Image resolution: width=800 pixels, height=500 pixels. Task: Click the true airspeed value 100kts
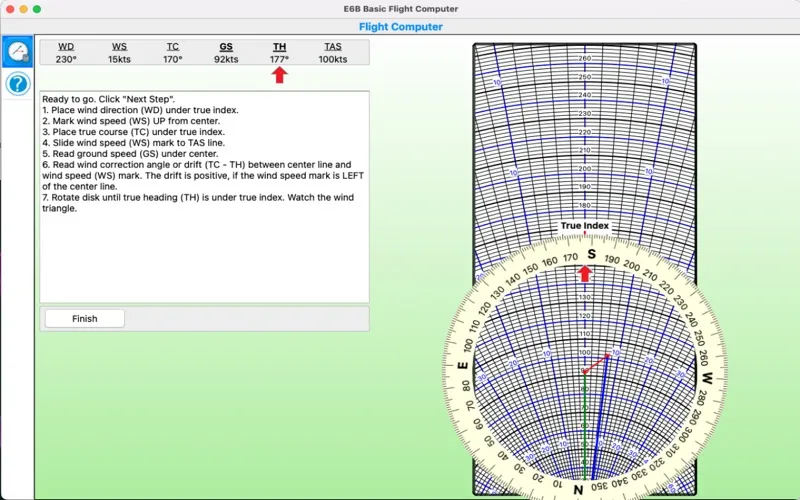[333, 59]
